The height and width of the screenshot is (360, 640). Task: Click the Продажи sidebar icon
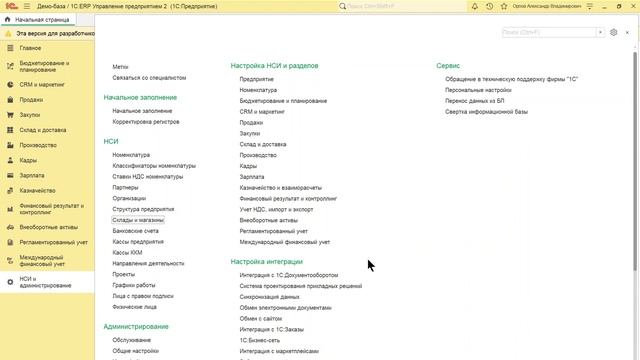click(x=10, y=100)
